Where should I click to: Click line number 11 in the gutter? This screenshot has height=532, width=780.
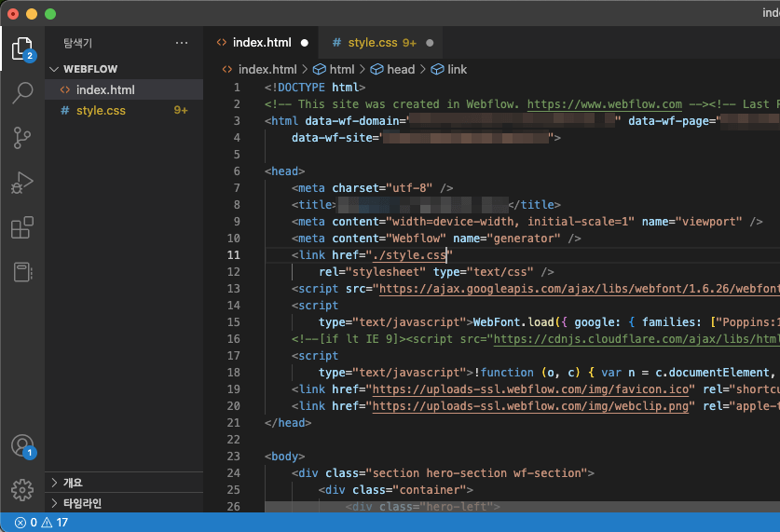tap(234, 255)
